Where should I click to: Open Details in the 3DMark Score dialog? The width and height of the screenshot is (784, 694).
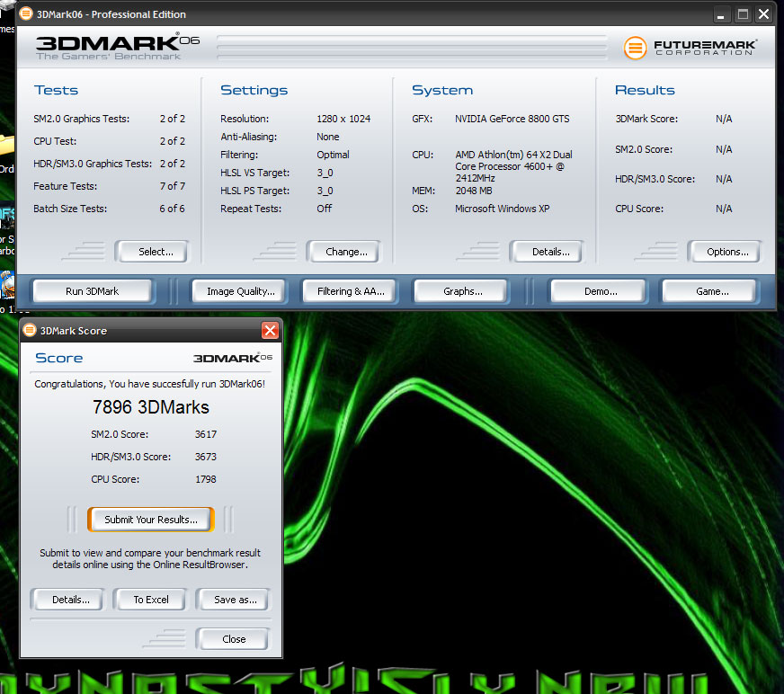pos(70,600)
